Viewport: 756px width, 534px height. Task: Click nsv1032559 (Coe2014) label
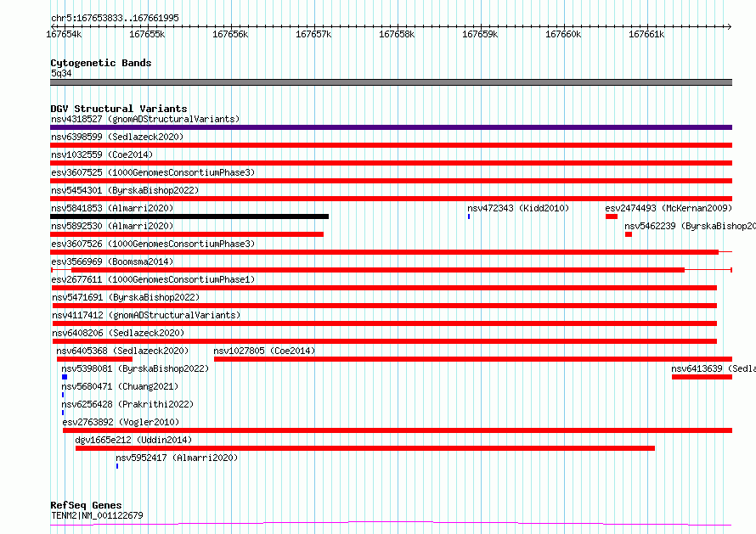point(102,155)
